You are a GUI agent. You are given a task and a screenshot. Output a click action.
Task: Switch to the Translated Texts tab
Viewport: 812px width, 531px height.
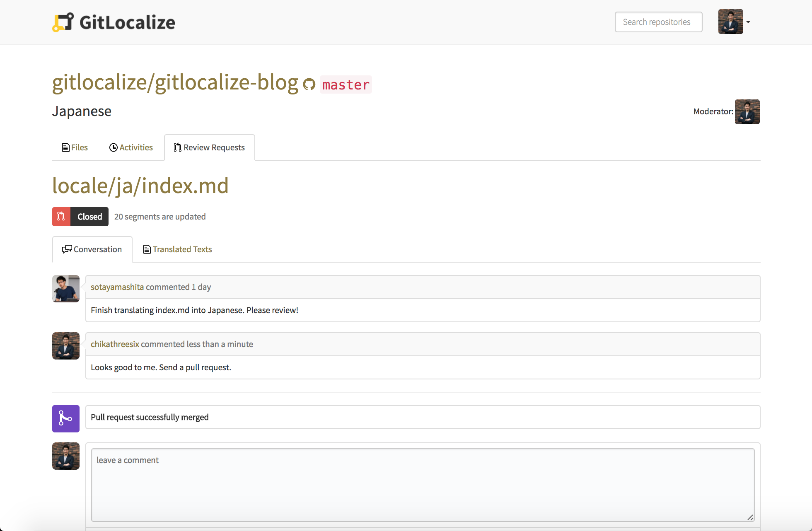click(x=177, y=249)
